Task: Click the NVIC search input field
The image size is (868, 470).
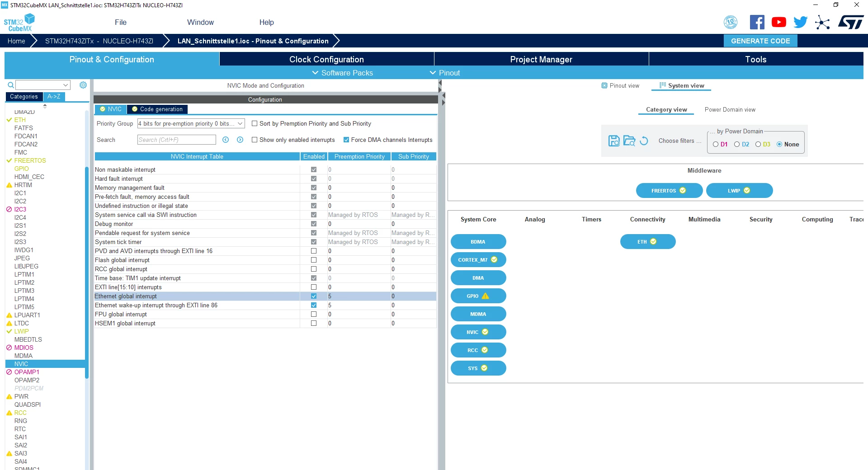Action: (177, 140)
